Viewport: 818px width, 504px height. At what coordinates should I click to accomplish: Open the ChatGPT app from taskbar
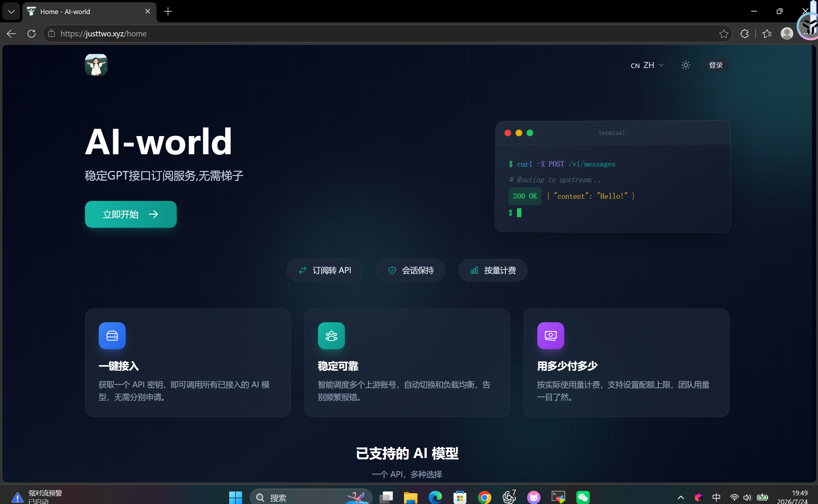pyautogui.click(x=509, y=497)
